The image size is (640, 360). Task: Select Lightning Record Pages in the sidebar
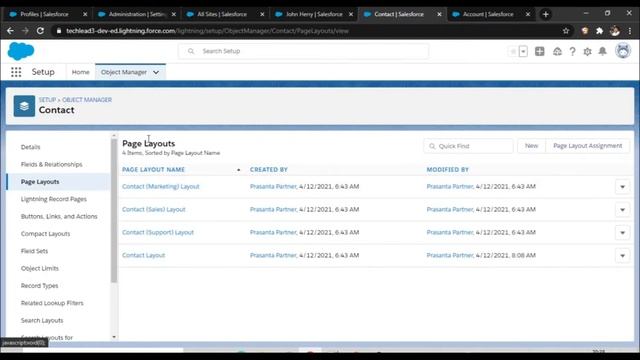pyautogui.click(x=53, y=199)
